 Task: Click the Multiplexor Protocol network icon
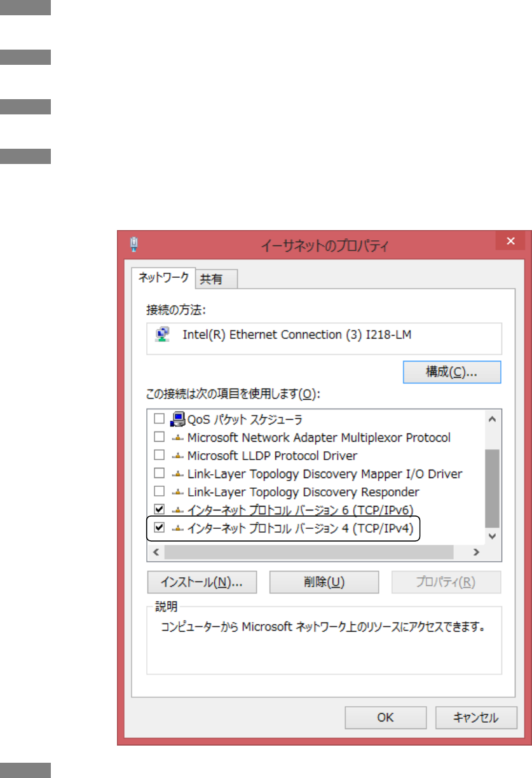(177, 438)
